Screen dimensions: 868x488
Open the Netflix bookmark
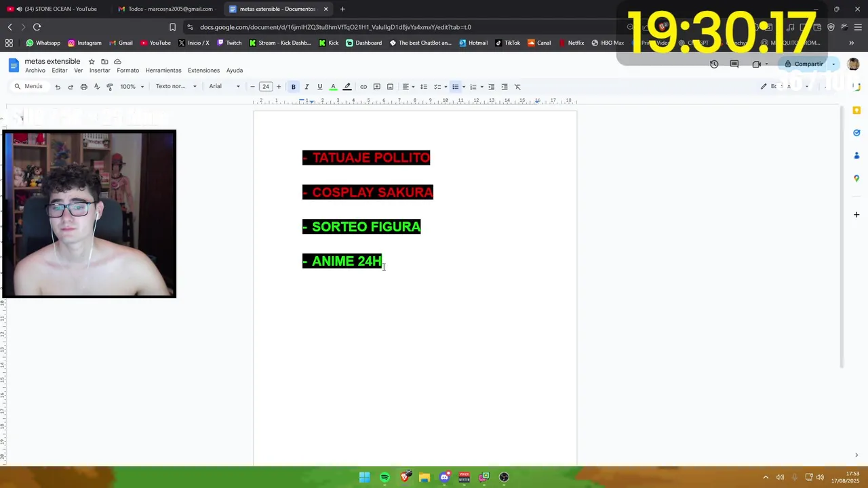[x=571, y=43]
